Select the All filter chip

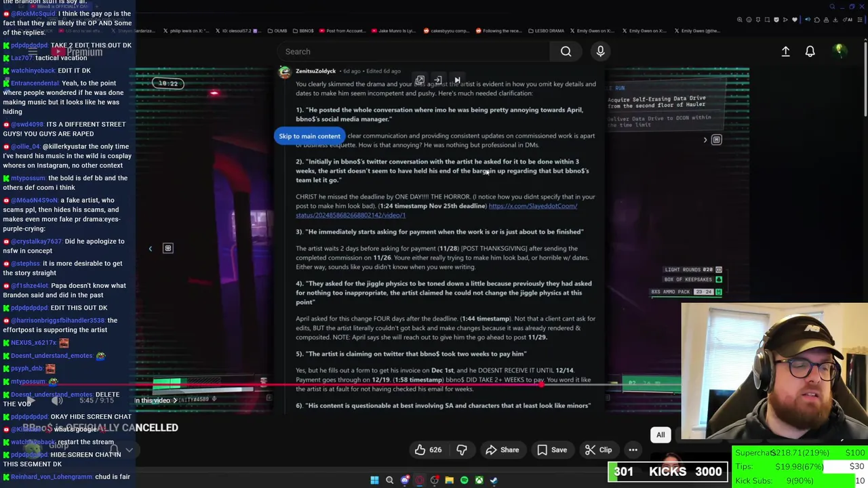coord(660,435)
